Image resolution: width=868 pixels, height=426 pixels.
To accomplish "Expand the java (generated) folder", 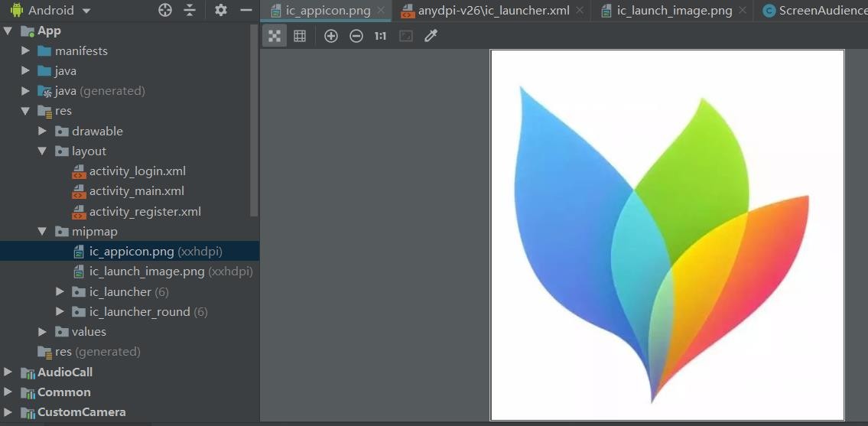I will [x=25, y=90].
